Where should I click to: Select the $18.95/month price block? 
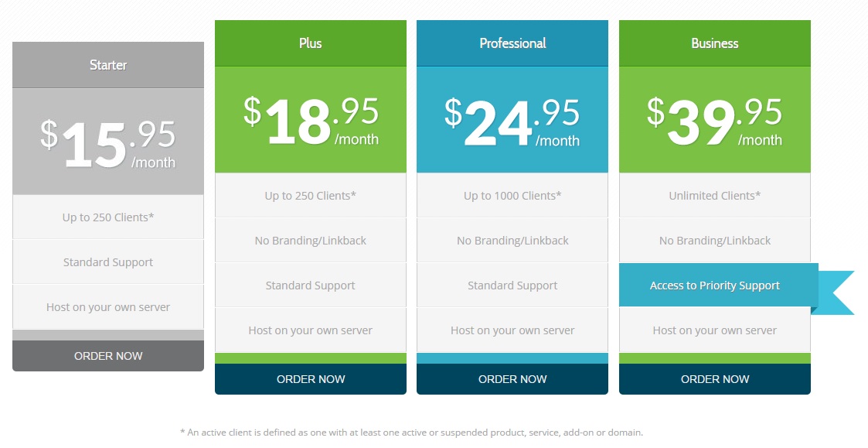311,121
